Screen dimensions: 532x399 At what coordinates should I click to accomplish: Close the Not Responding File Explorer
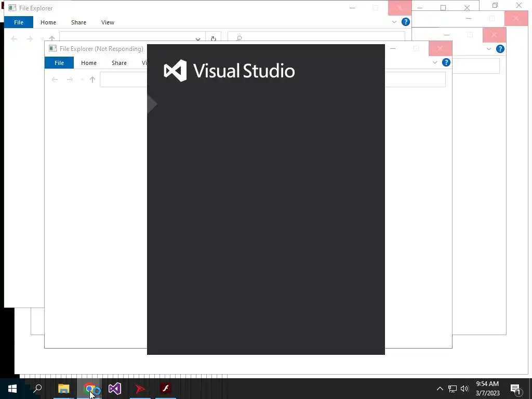click(x=440, y=48)
